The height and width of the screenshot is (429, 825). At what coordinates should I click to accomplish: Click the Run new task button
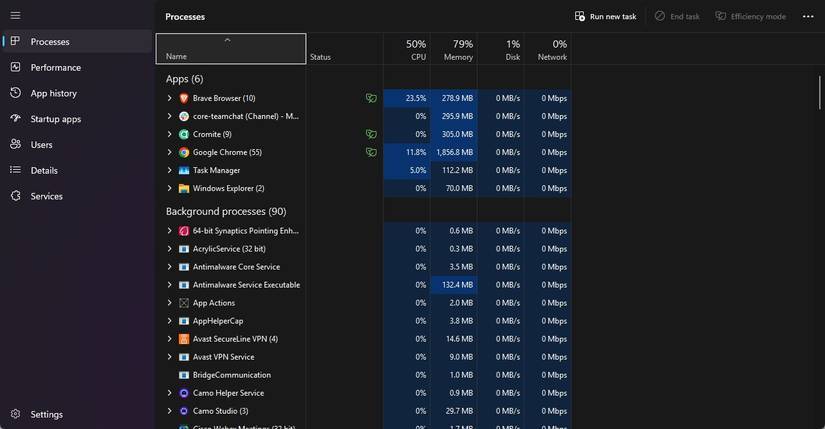(x=605, y=16)
